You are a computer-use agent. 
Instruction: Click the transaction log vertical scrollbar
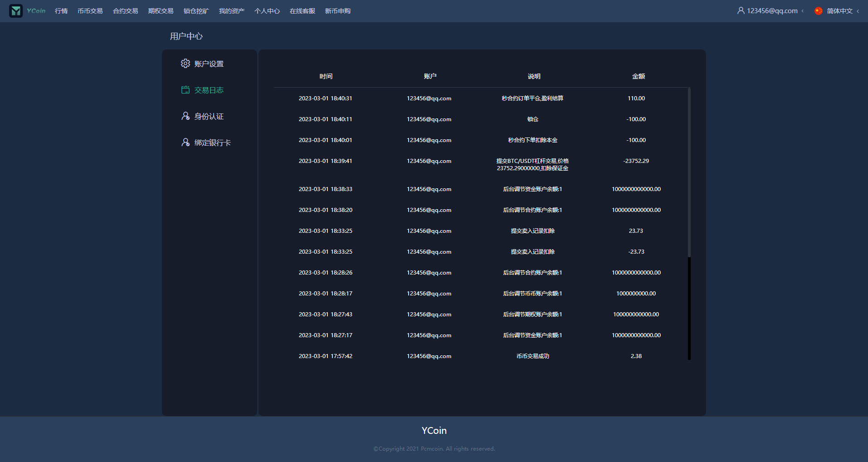[689, 172]
